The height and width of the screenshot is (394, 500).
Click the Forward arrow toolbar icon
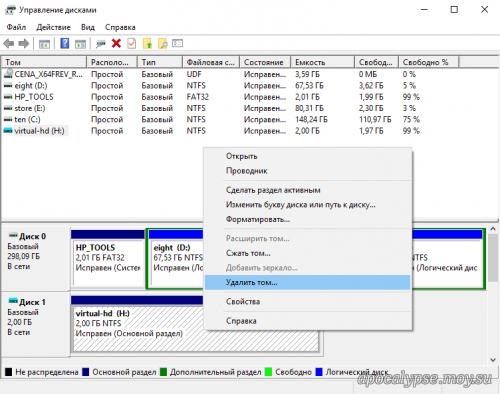click(x=24, y=43)
